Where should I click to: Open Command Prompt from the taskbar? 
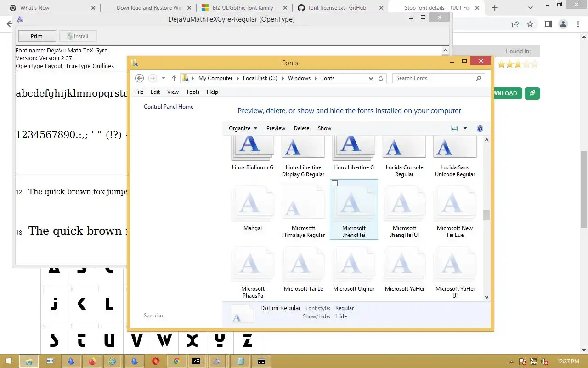[x=261, y=361]
